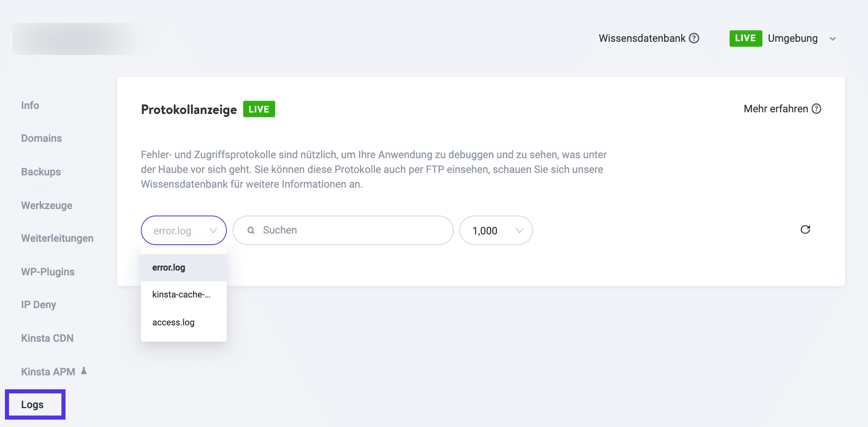Click the green LIVE badge beside Protokollanzeige
This screenshot has height=427, width=868.
coord(258,109)
